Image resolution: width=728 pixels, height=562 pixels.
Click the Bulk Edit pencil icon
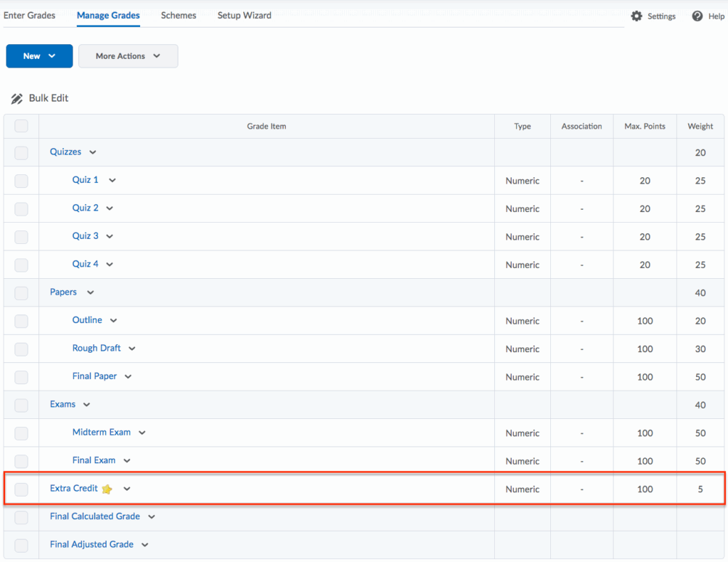17,99
